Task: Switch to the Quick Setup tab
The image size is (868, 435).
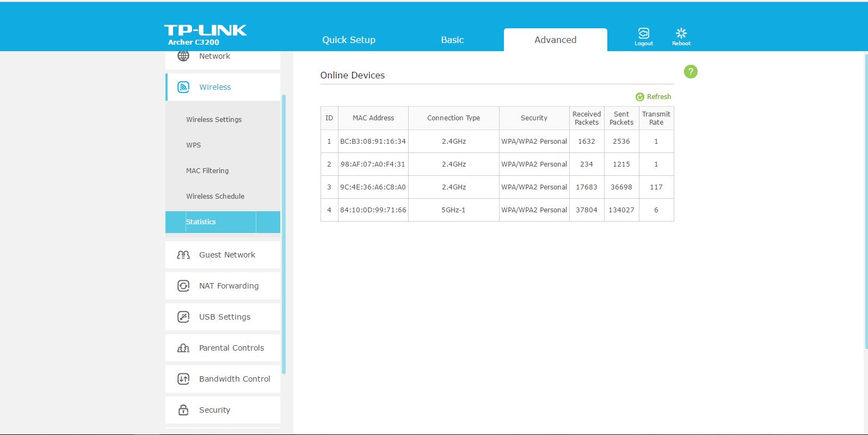Action: pos(349,40)
